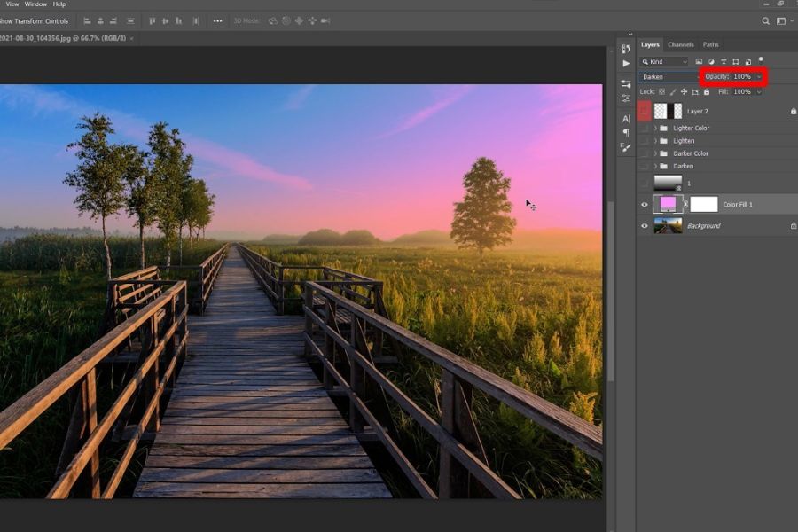The width and height of the screenshot is (798, 532).
Task: Switch to the Channels tab
Action: 680,44
